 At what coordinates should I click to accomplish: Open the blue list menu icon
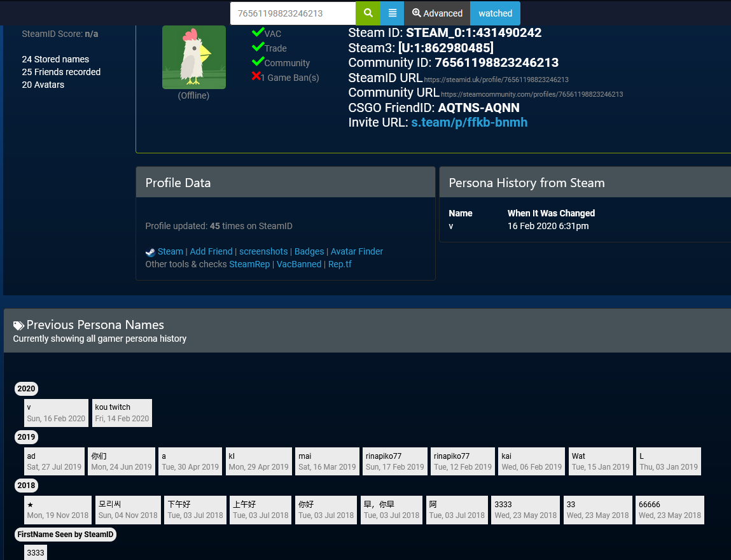point(392,13)
